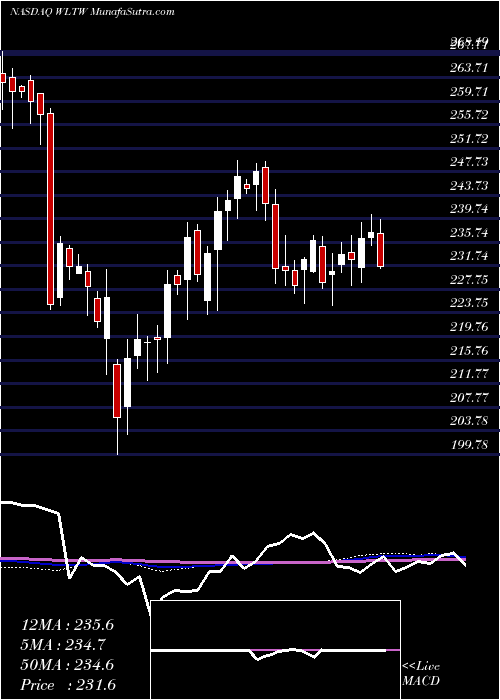500x700 pixels.
Task: Click the 12MA : 235.6 value
Action: 68,625
